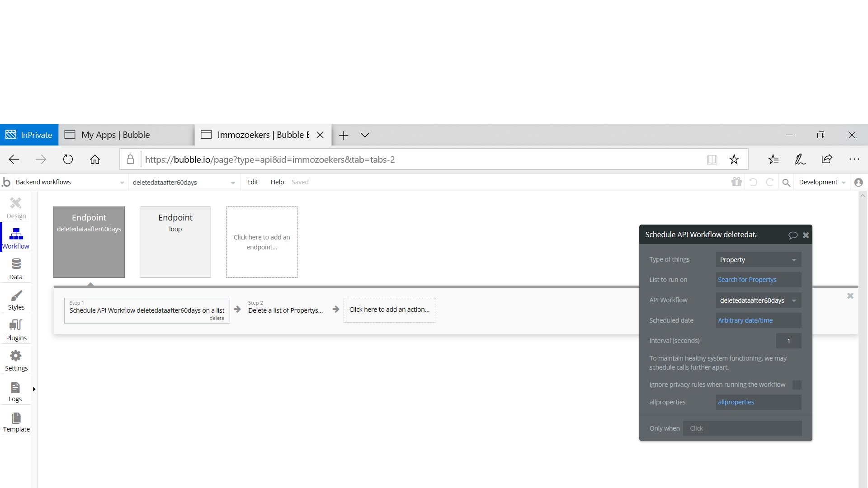Open the Edit menu
Screen dimensions: 868x488
[252, 182]
